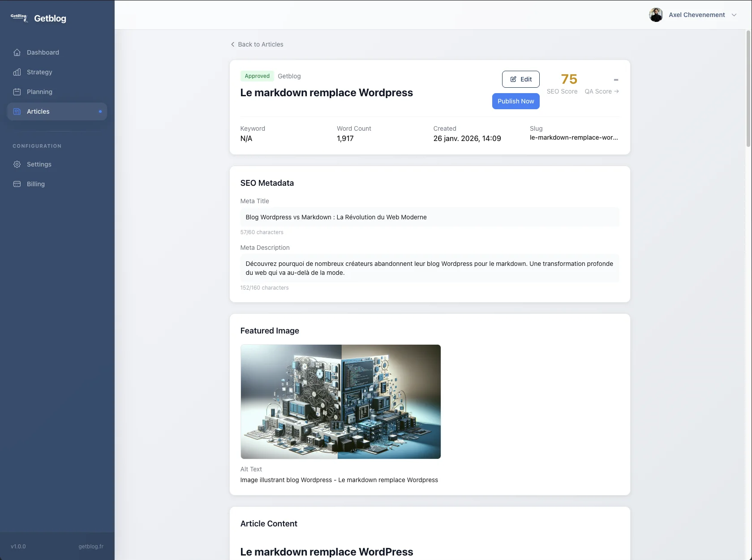Image resolution: width=752 pixels, height=560 pixels.
Task: Open the Dashboard menu item
Action: [x=43, y=52]
